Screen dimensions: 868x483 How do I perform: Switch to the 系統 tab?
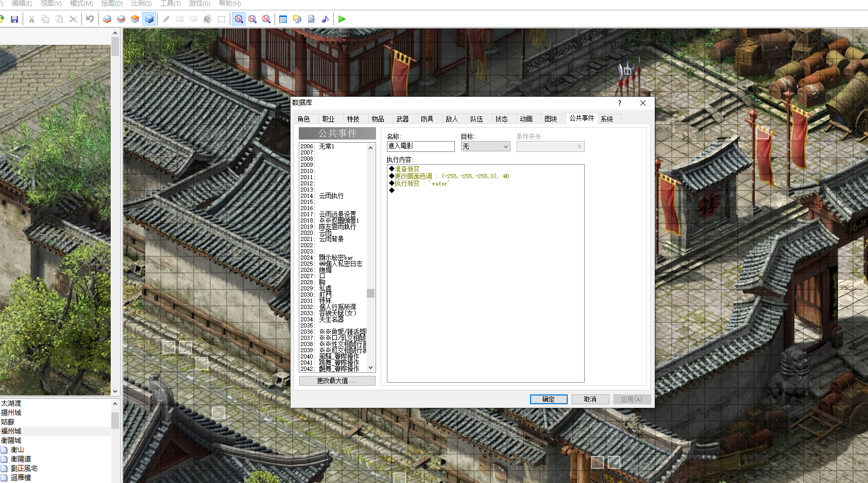607,119
